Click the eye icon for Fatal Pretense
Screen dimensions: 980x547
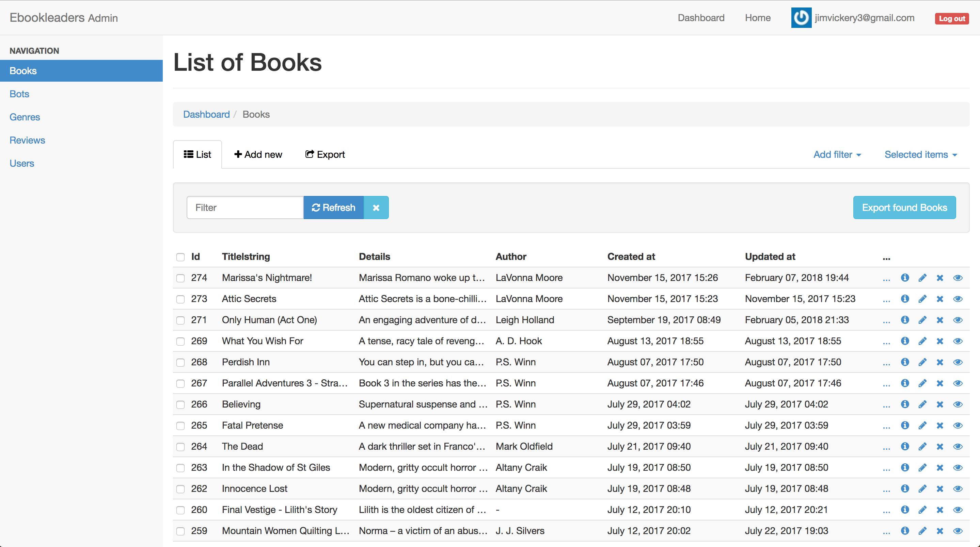[x=958, y=425]
